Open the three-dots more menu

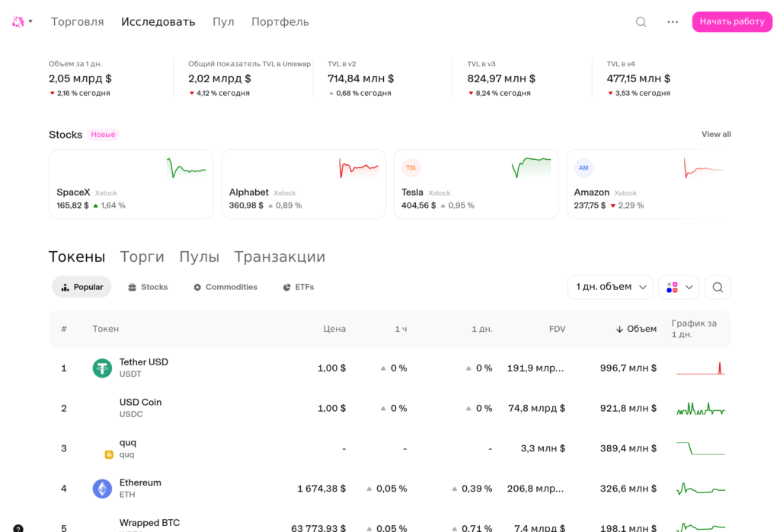click(x=673, y=22)
